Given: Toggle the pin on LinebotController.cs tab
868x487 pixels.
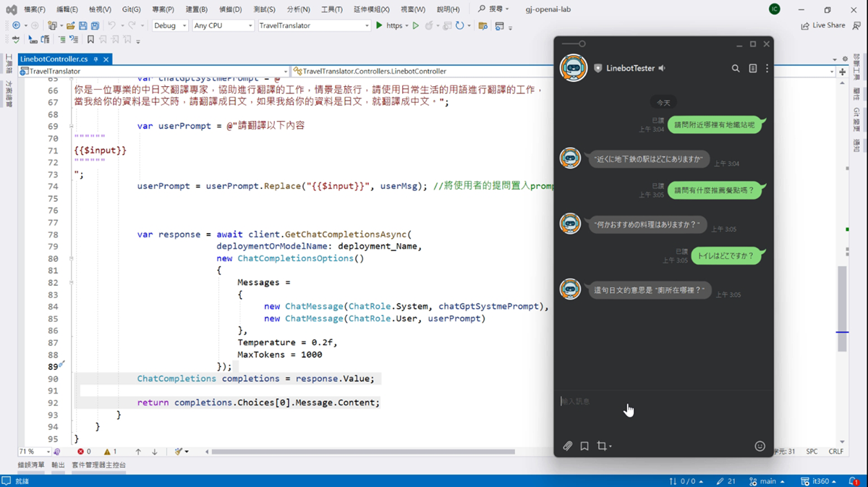Looking at the screenshot, I should point(95,59).
